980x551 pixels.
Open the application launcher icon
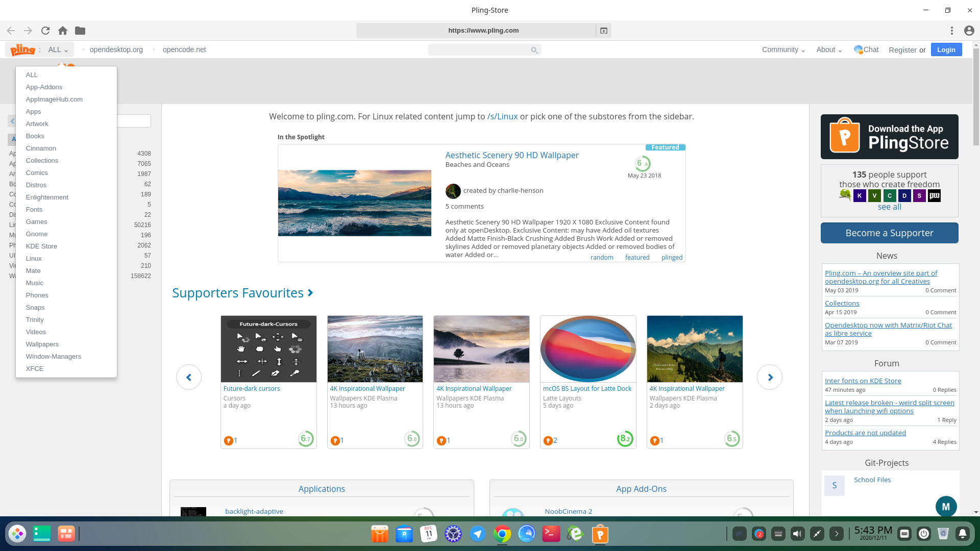17,534
